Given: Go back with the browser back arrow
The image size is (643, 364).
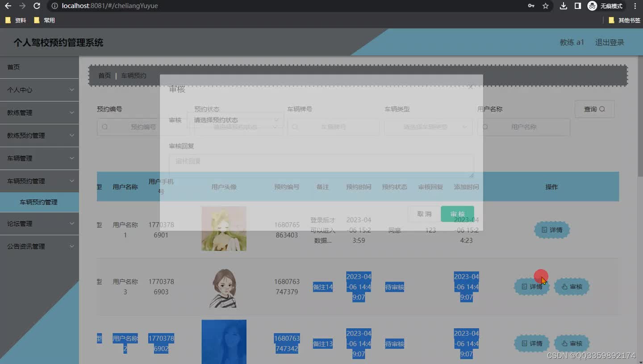Looking at the screenshot, I should click(8, 6).
